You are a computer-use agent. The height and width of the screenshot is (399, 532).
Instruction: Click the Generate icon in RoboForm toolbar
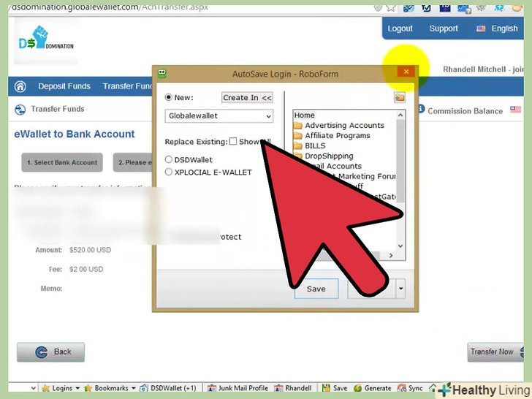pyautogui.click(x=357, y=388)
